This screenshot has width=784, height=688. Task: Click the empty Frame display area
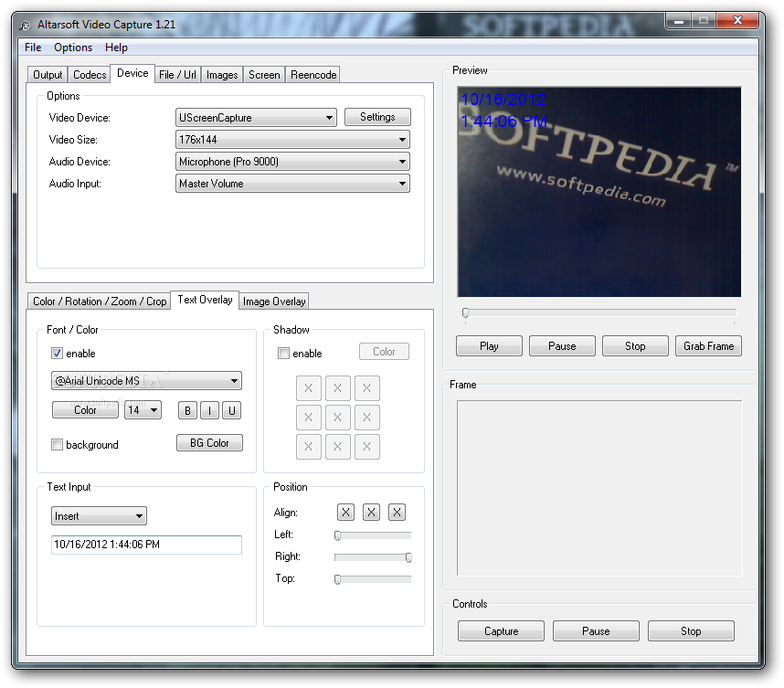(599, 489)
